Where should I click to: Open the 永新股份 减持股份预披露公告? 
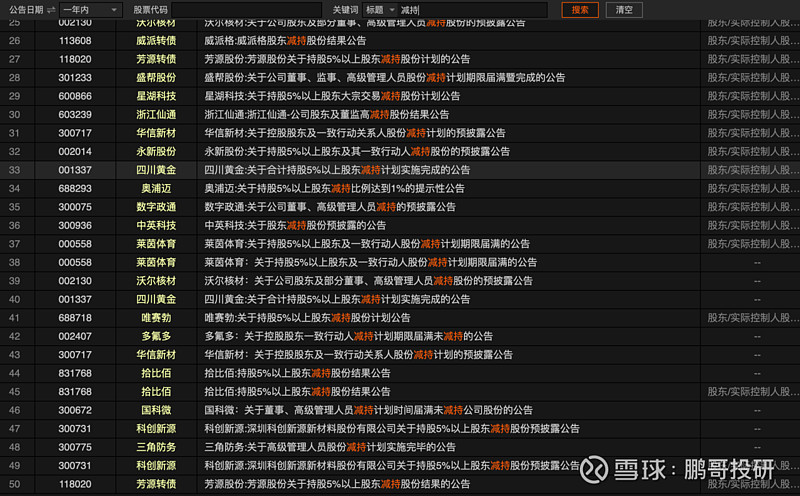coord(357,152)
